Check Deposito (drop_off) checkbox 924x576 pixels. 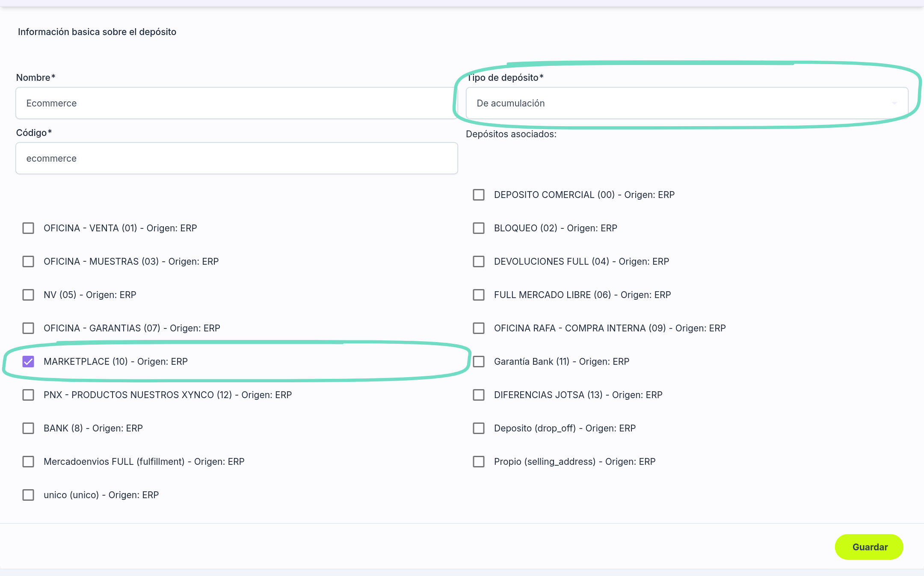[x=479, y=428]
